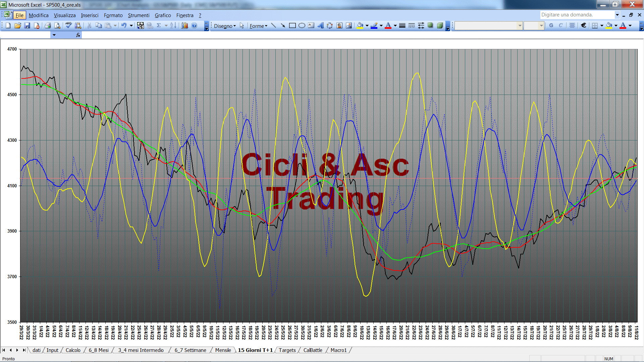The image size is (644, 362).
Task: Save the workbook using the floppy icon
Action: [x=27, y=25]
